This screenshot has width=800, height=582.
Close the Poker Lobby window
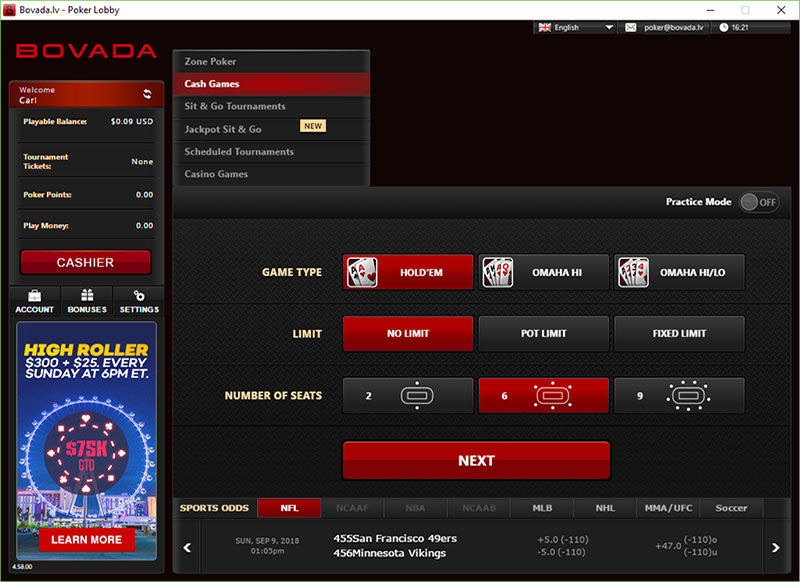781,10
